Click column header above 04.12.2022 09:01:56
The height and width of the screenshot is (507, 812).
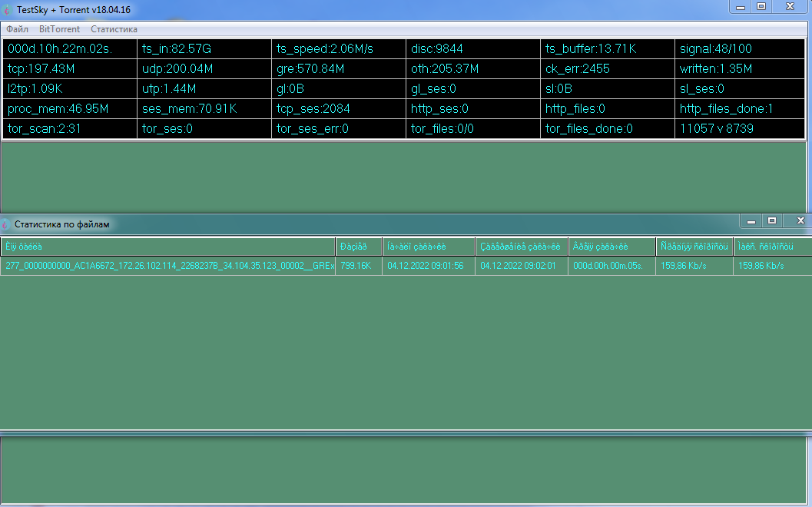coord(429,247)
